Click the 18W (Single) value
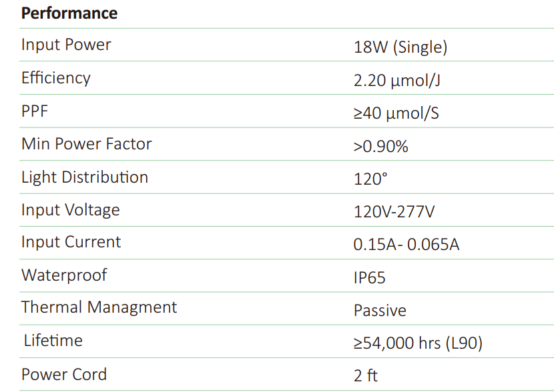 (x=400, y=47)
